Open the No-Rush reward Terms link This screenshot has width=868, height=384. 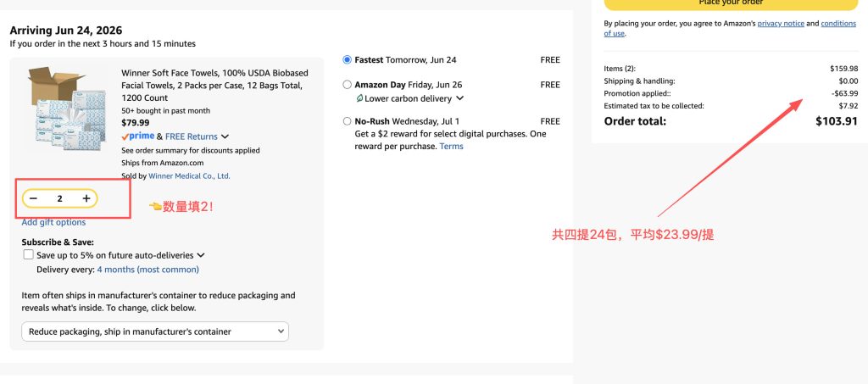pos(451,146)
